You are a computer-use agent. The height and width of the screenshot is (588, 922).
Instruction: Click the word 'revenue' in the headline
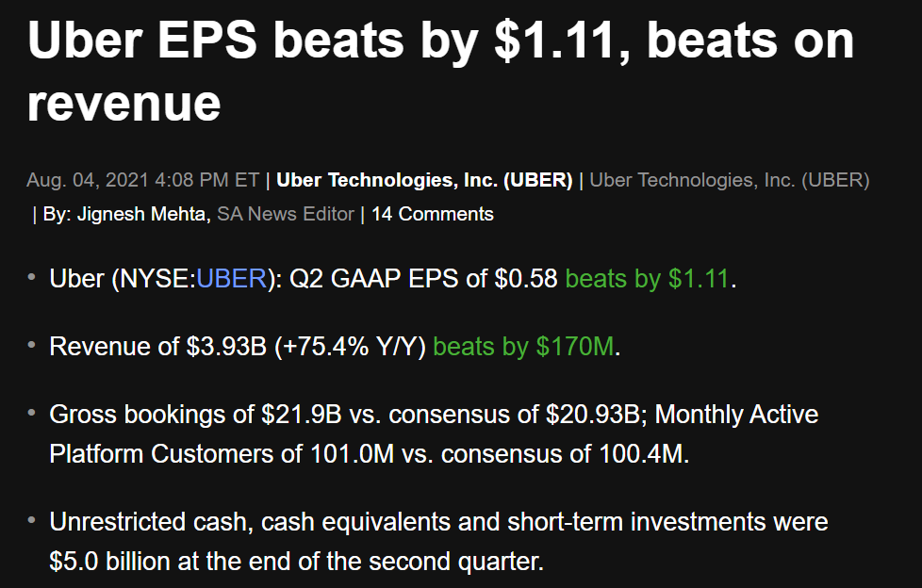click(x=124, y=104)
